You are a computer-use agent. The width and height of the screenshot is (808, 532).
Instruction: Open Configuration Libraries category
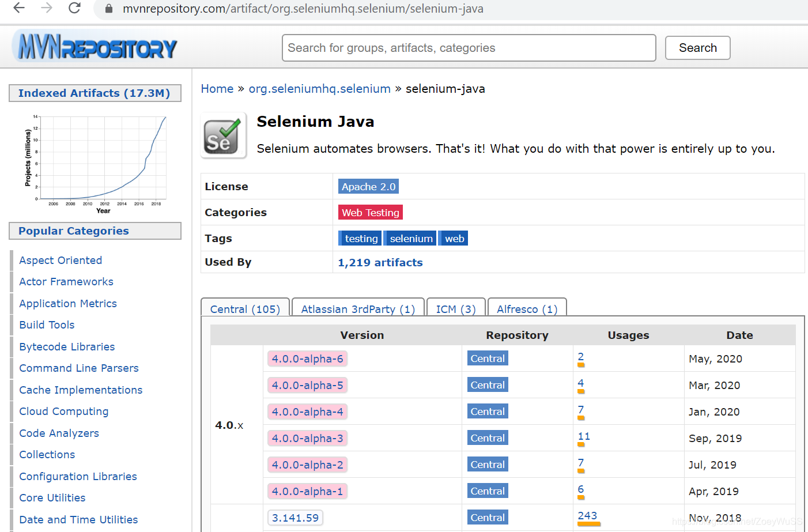pyautogui.click(x=78, y=477)
